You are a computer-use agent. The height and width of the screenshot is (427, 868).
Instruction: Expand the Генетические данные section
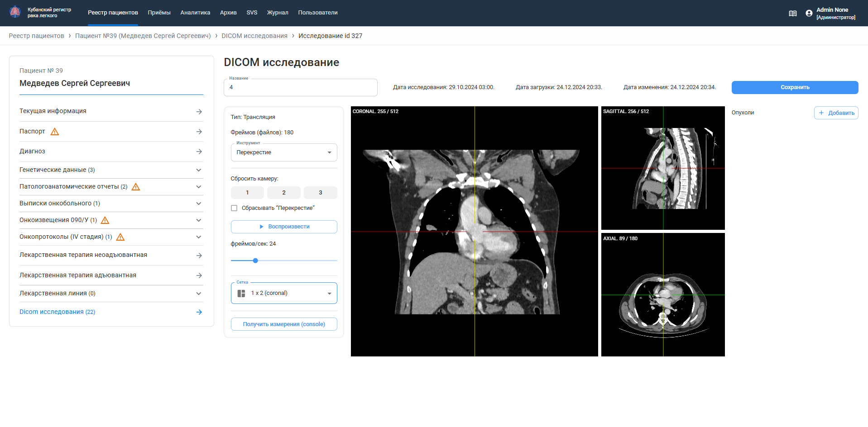(x=198, y=170)
